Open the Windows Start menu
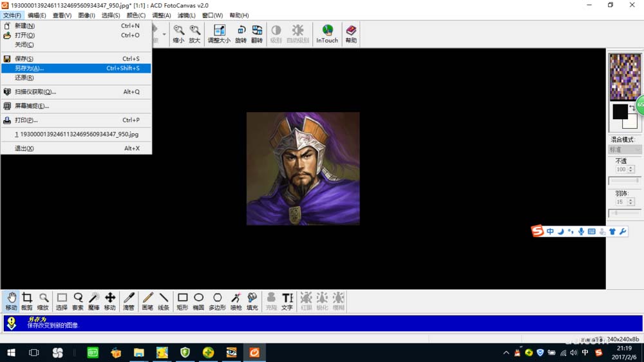 [11, 352]
